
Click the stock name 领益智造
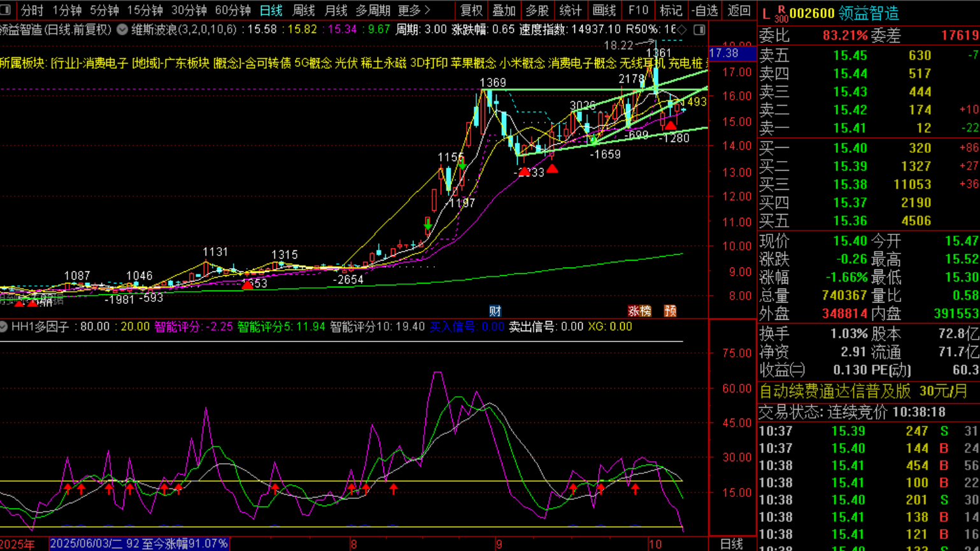(x=869, y=13)
